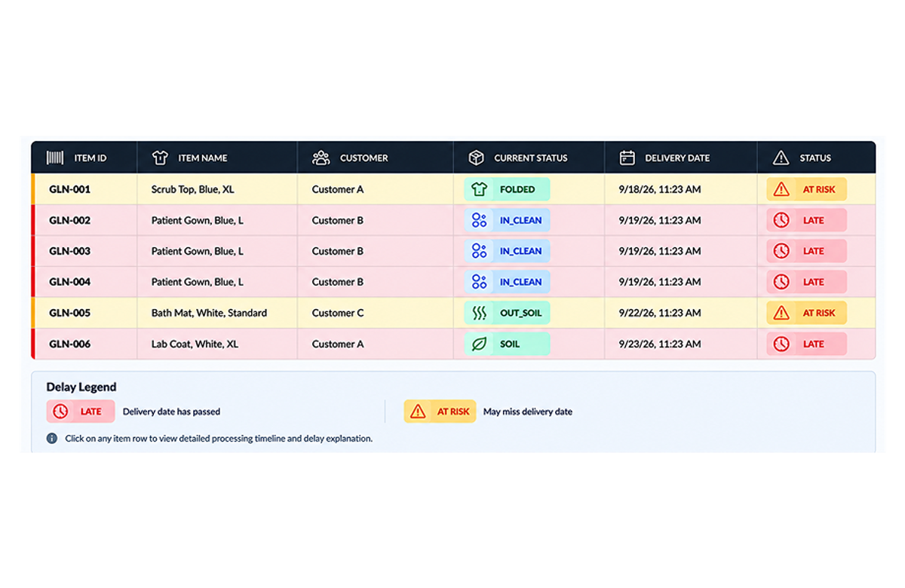Click '9/19/26, 11:23 AM' in GLN-002 row
905x588 pixels.
pos(660,220)
